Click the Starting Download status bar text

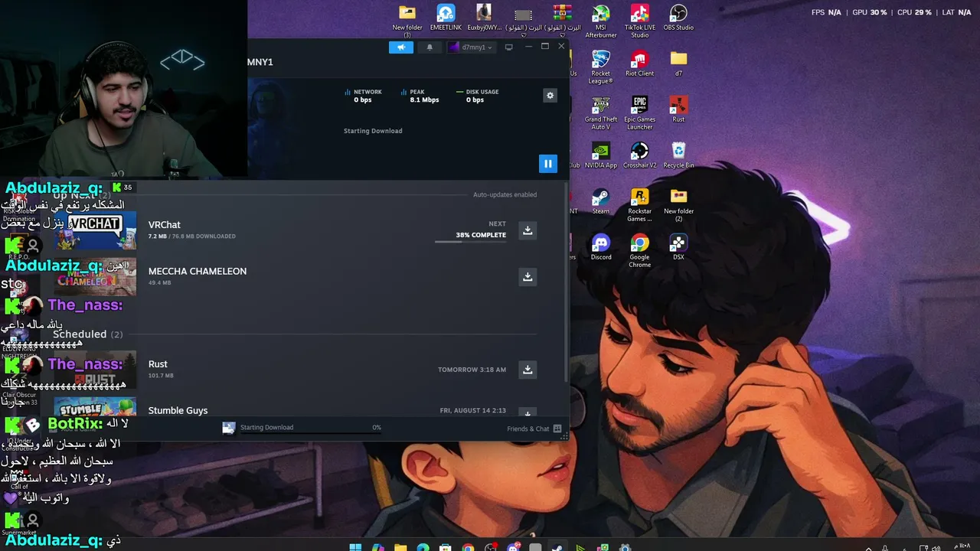266,428
